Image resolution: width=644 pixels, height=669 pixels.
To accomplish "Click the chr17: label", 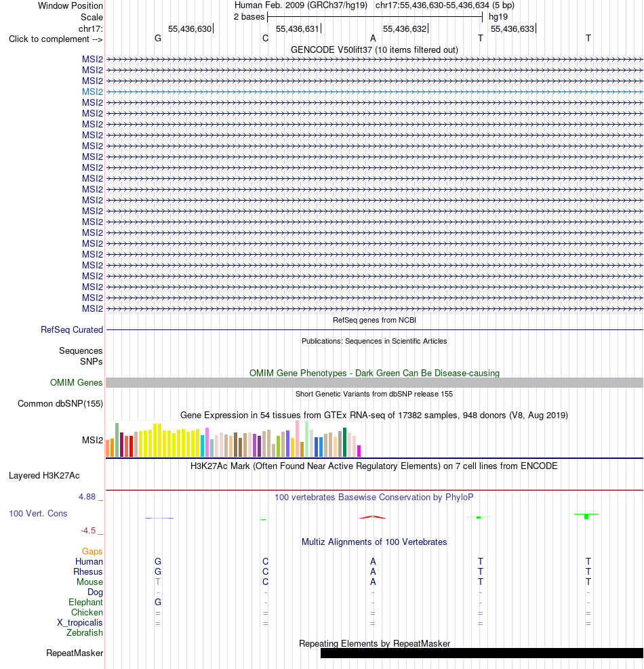I will pyautogui.click(x=90, y=28).
